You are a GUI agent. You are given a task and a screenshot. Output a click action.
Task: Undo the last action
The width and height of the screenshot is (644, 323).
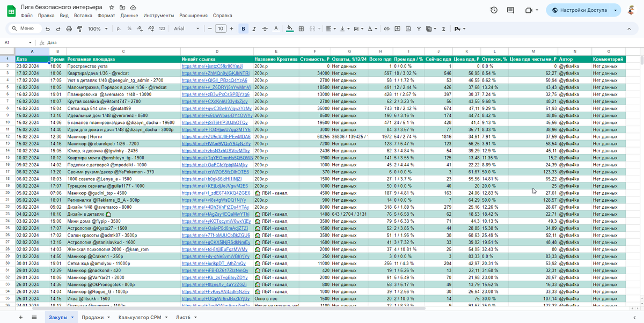[x=48, y=29]
